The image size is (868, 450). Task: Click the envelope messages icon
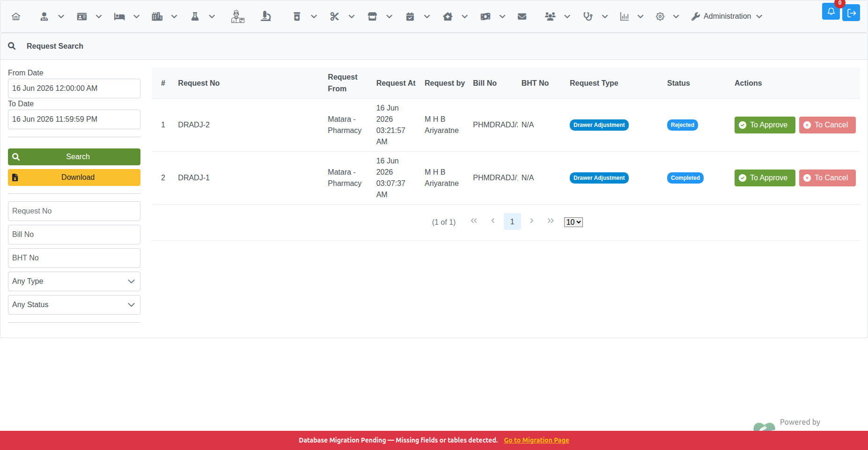(522, 16)
